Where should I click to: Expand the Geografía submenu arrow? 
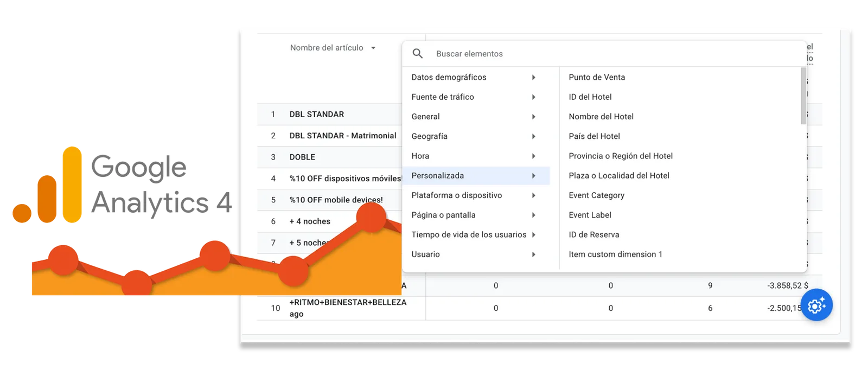534,136
